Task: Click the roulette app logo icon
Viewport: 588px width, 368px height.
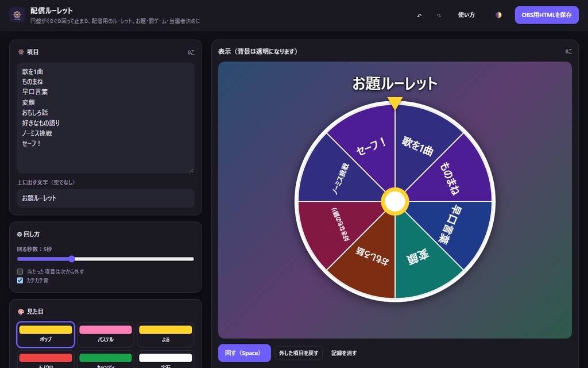Action: [x=17, y=15]
